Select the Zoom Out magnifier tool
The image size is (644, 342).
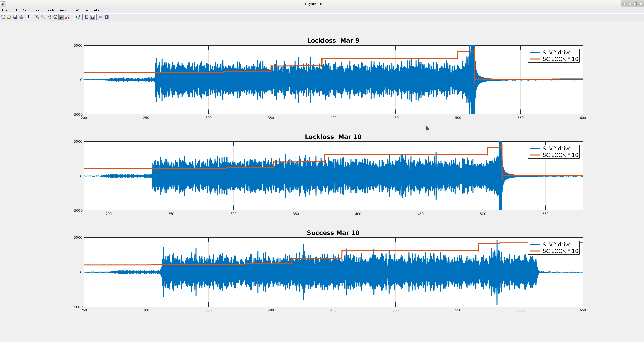pyautogui.click(x=43, y=17)
